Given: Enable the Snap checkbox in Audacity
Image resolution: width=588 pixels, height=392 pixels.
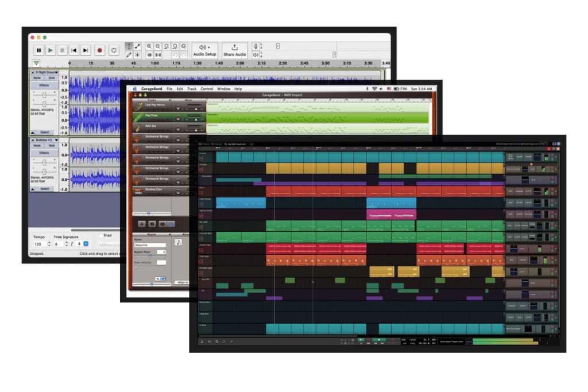Looking at the screenshot, I should (101, 235).
